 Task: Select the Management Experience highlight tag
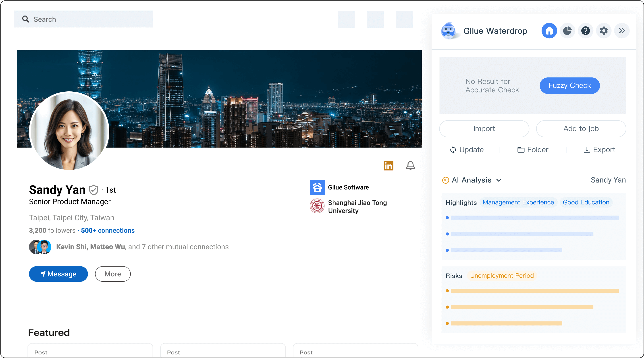coord(518,202)
